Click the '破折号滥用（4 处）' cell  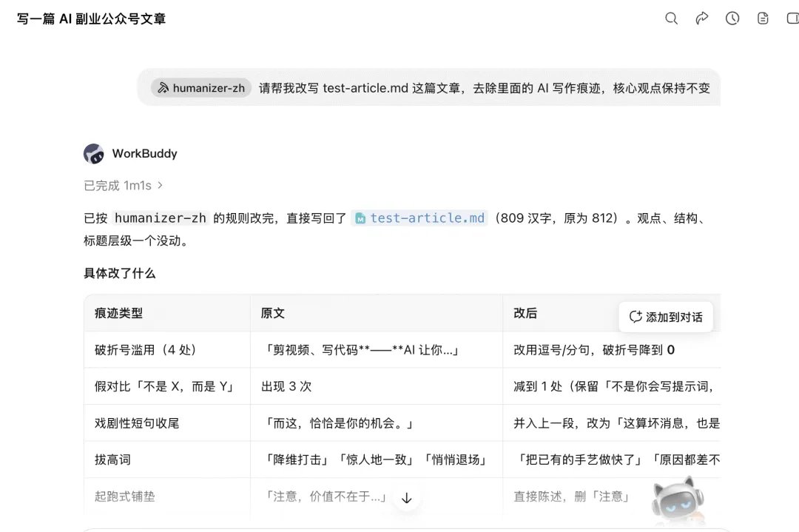point(167,349)
